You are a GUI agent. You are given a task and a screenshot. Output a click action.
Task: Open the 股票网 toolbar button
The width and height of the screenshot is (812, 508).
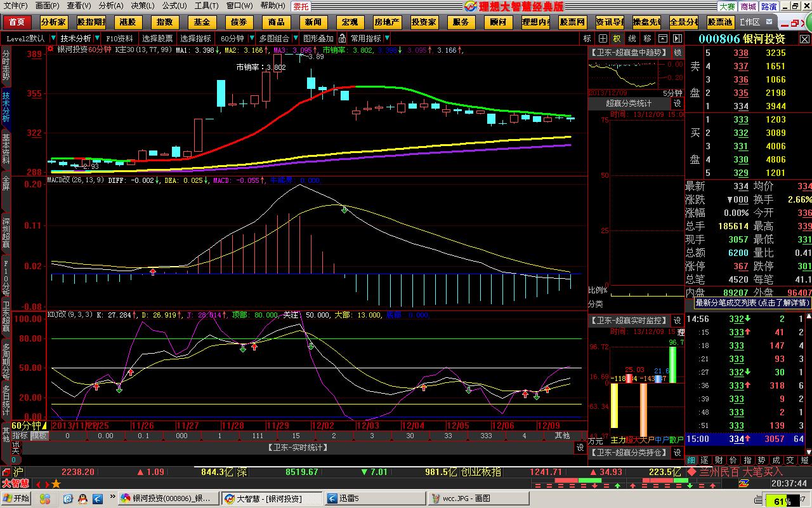[572, 22]
